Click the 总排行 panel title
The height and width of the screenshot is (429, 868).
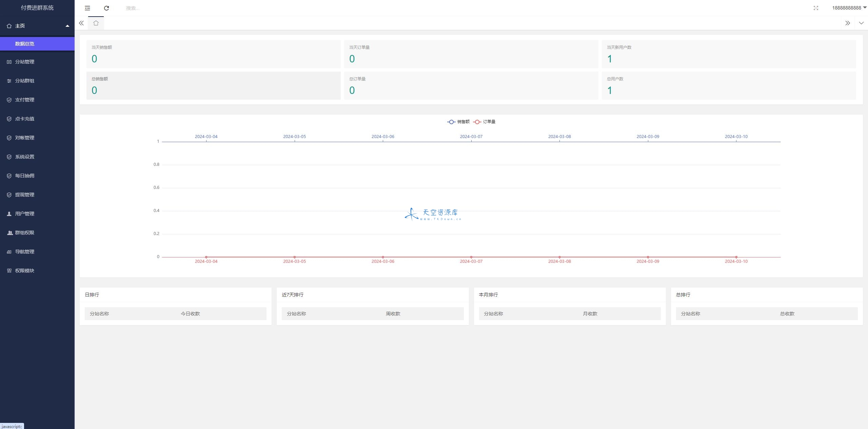(683, 295)
